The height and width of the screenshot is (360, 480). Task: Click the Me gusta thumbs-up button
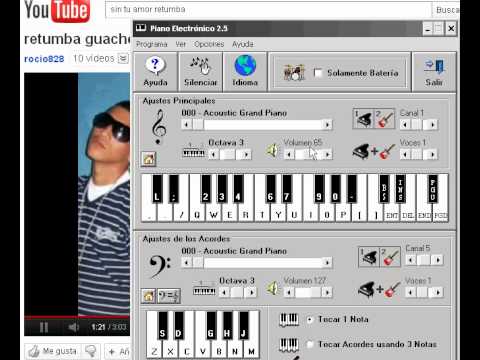(53, 351)
